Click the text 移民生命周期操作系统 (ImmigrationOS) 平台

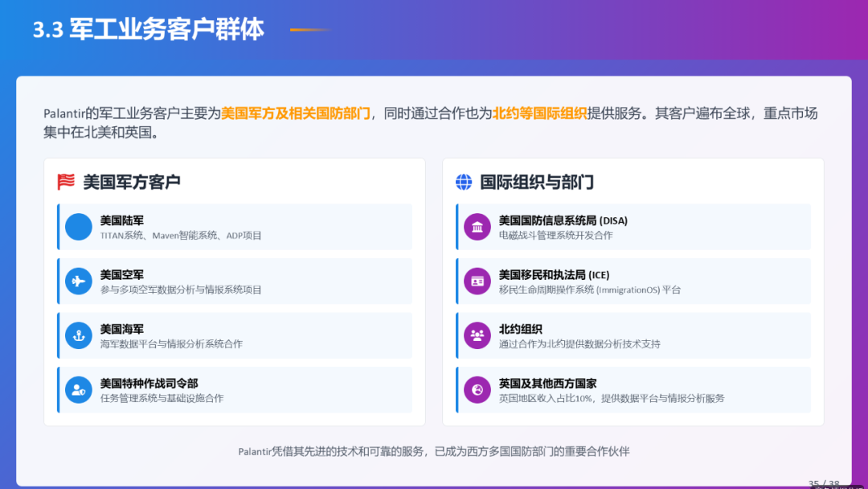tap(590, 290)
